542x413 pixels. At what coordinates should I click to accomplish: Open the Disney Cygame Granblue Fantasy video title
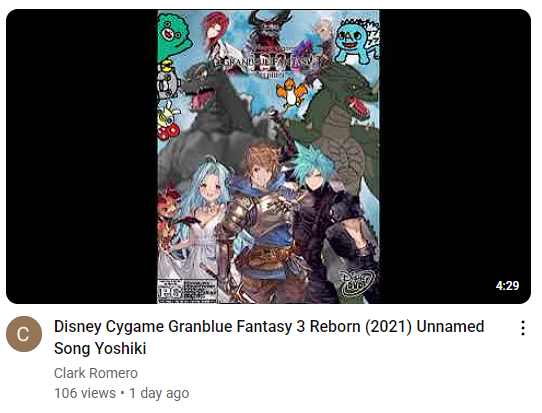(x=269, y=337)
